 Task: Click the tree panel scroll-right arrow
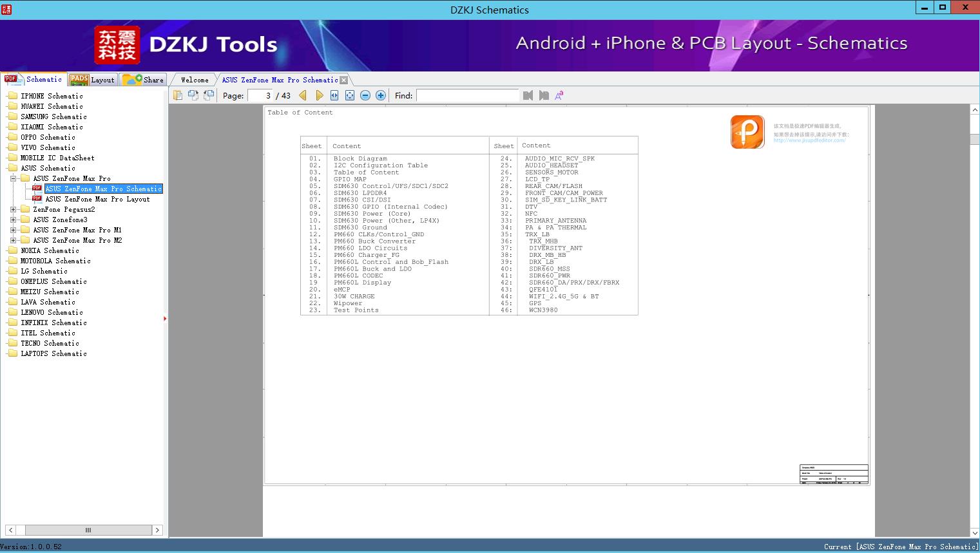(157, 530)
